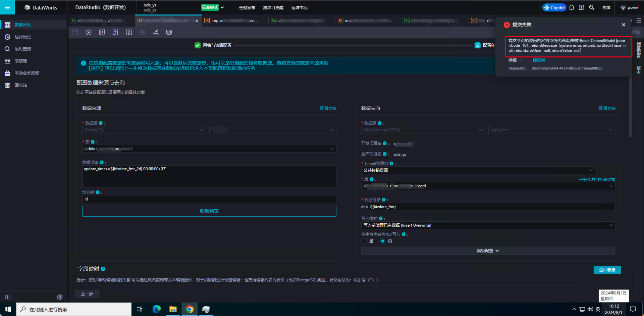Open the source PostgreSQL datasource type dropdown
644x316 pixels.
(x=144, y=130)
